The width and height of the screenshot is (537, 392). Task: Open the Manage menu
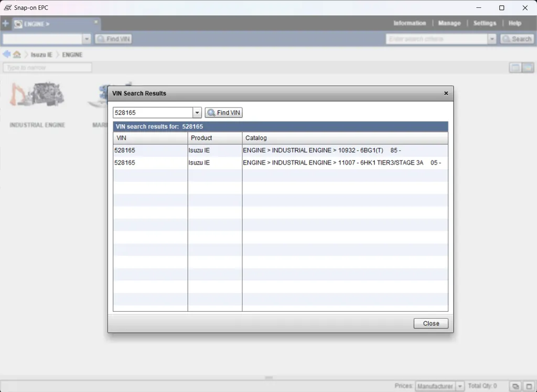pyautogui.click(x=449, y=23)
